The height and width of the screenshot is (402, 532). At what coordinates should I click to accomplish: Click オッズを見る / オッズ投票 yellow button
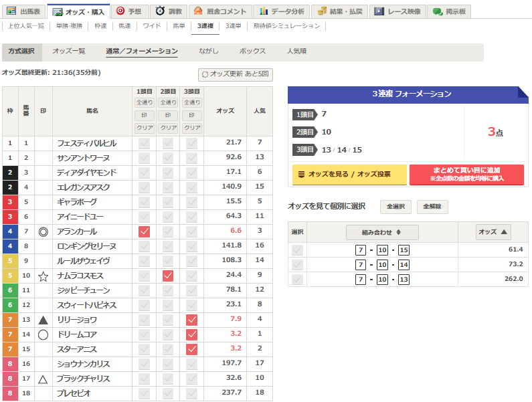click(x=349, y=175)
